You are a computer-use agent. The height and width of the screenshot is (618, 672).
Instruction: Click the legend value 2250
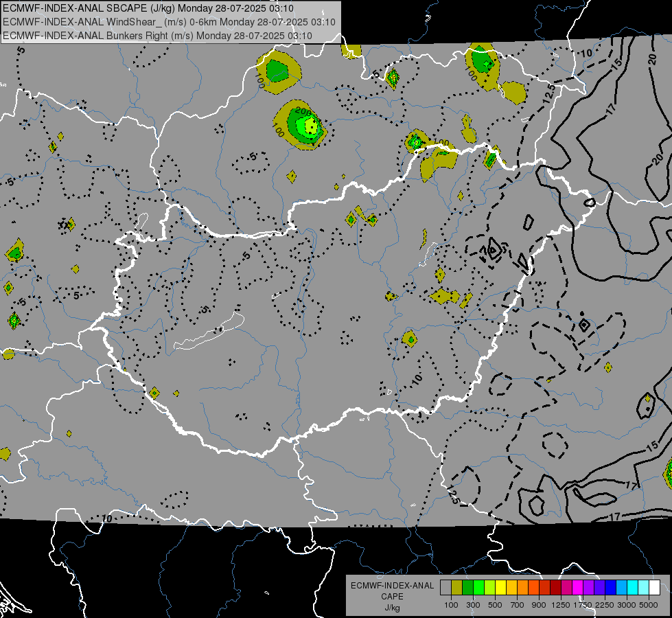(x=605, y=605)
